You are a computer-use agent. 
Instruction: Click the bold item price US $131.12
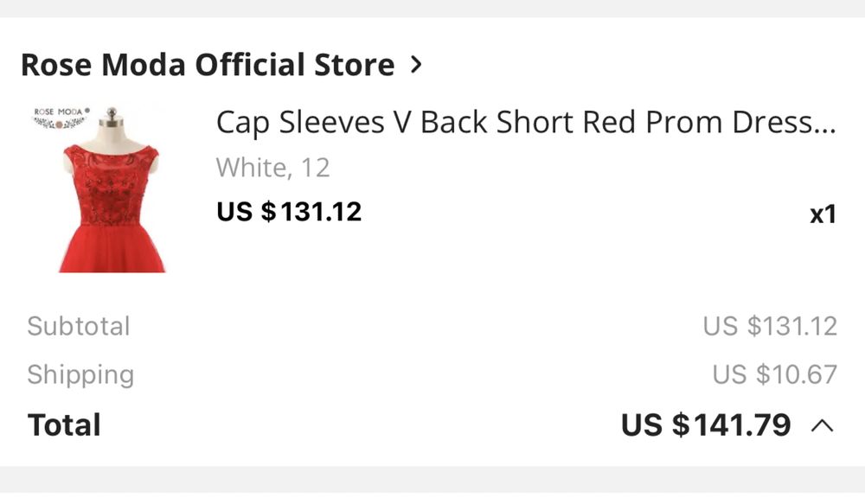(289, 211)
